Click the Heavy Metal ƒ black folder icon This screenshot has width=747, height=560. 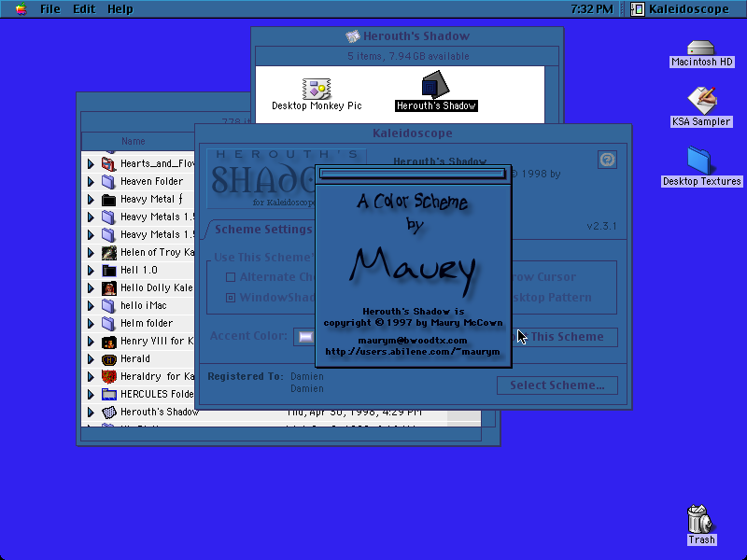(x=108, y=199)
